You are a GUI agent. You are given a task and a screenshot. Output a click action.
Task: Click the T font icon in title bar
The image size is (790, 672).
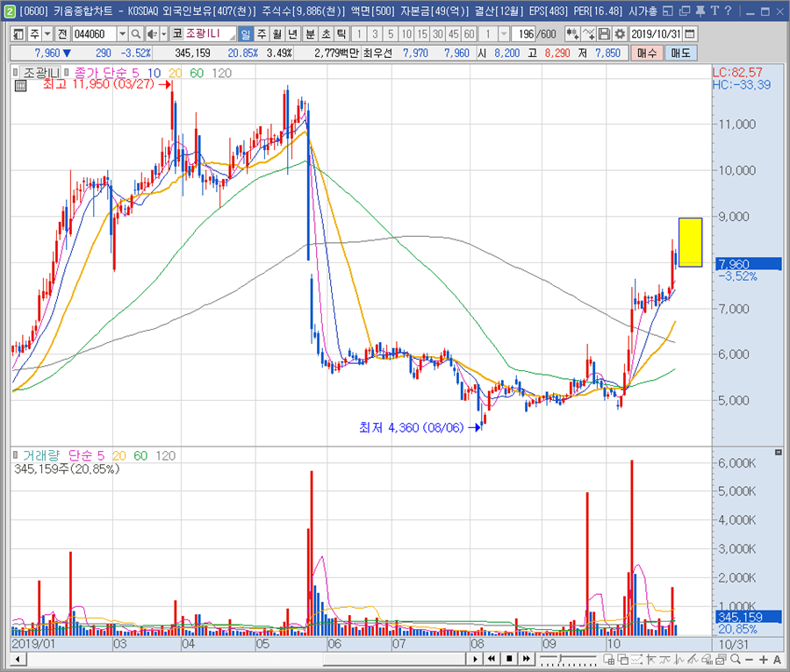pos(715,11)
